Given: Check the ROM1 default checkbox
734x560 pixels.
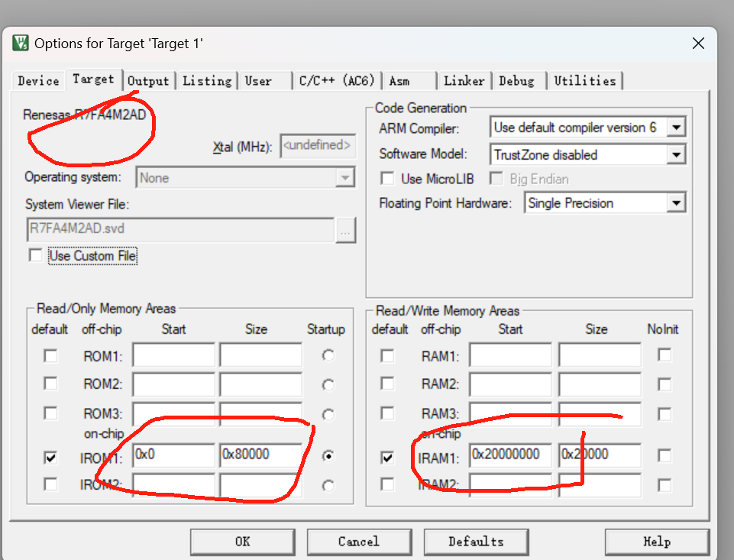Looking at the screenshot, I should pos(50,356).
